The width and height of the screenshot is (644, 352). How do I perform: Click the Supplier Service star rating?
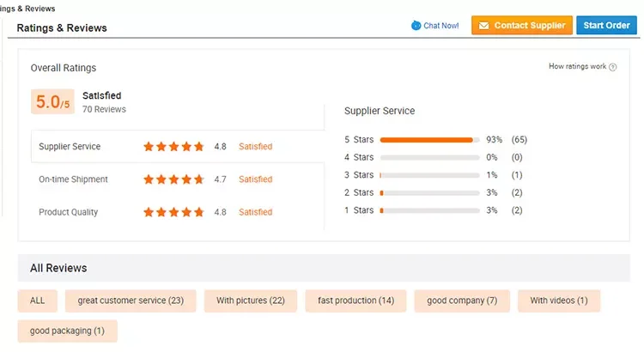tap(173, 147)
